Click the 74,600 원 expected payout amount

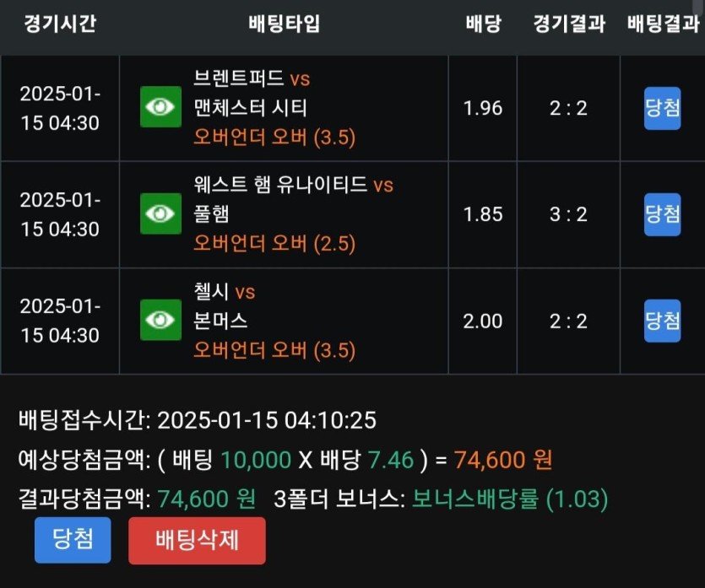pos(503,460)
